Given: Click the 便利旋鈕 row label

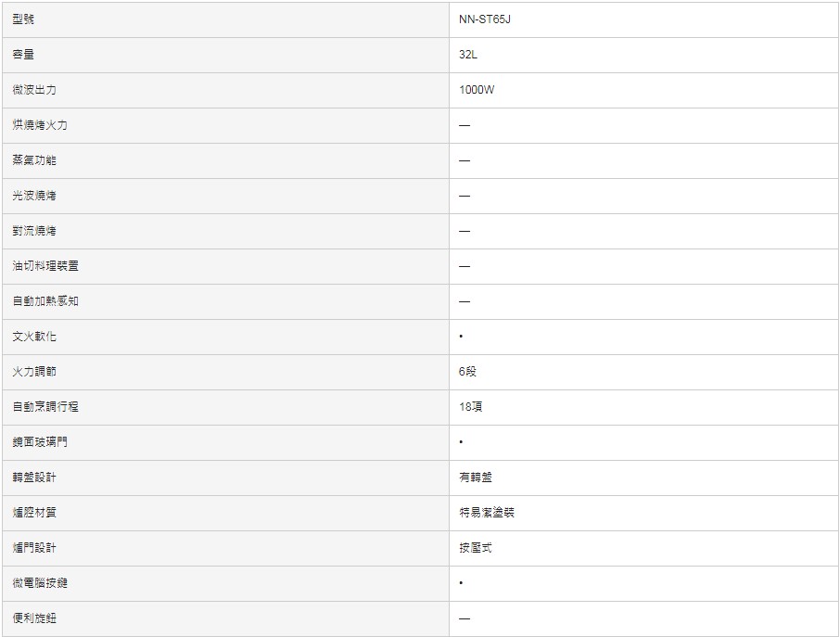Looking at the screenshot, I should [x=34, y=618].
